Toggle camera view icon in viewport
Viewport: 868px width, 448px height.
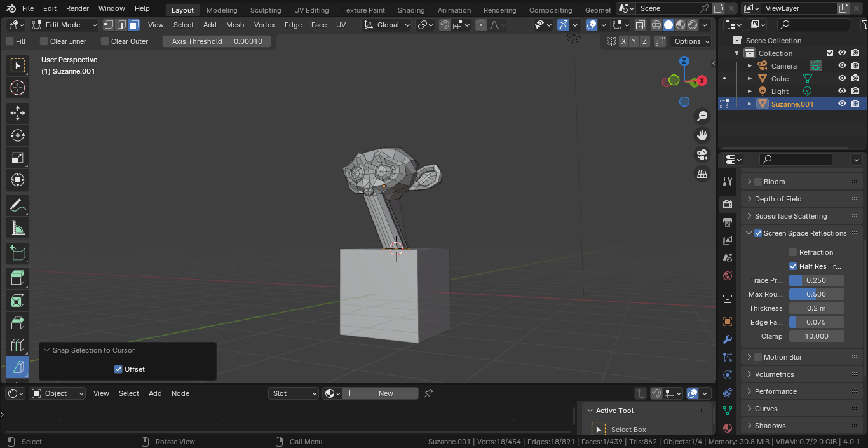[x=702, y=154]
